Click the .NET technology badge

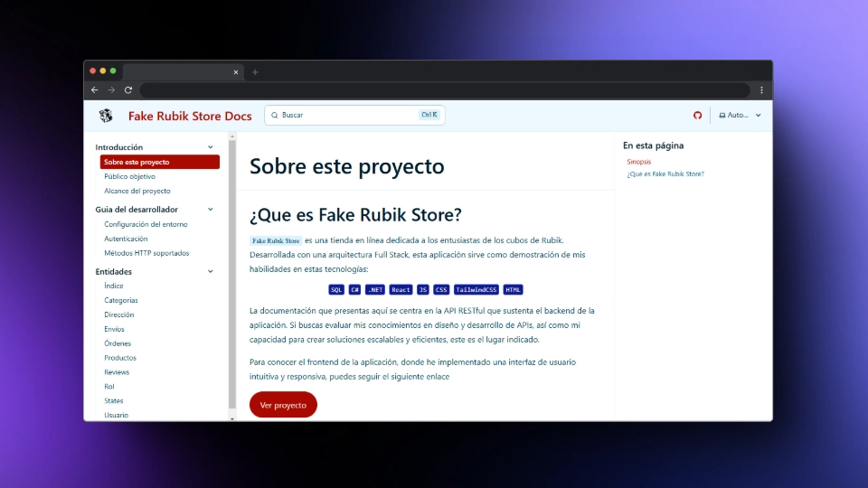coord(374,289)
